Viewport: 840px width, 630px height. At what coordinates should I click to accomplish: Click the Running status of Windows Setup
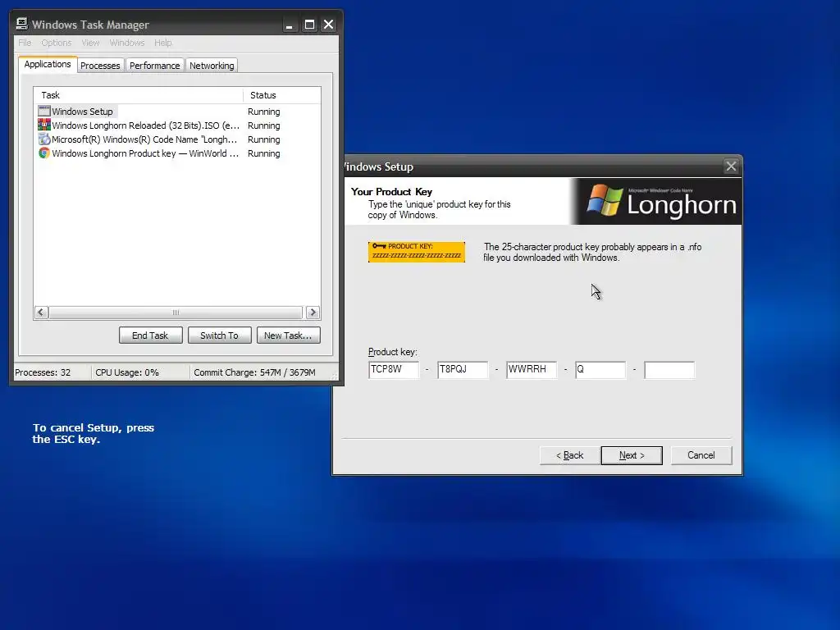tap(263, 112)
